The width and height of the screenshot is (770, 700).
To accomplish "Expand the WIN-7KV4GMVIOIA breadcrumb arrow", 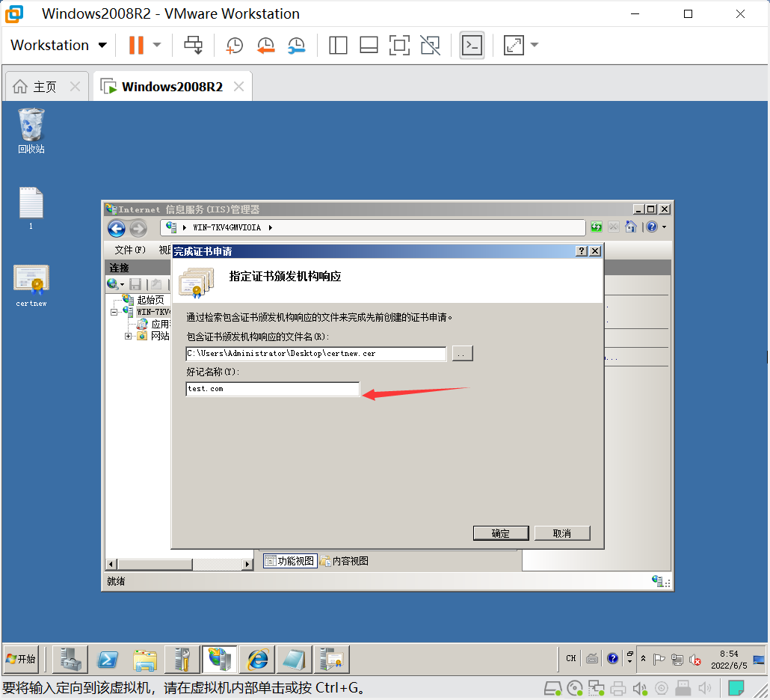I will [x=271, y=227].
